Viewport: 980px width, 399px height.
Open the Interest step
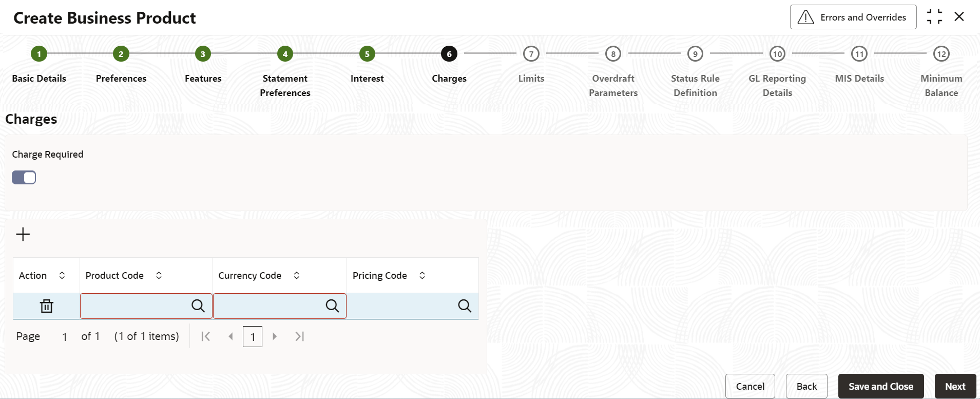pos(367,54)
